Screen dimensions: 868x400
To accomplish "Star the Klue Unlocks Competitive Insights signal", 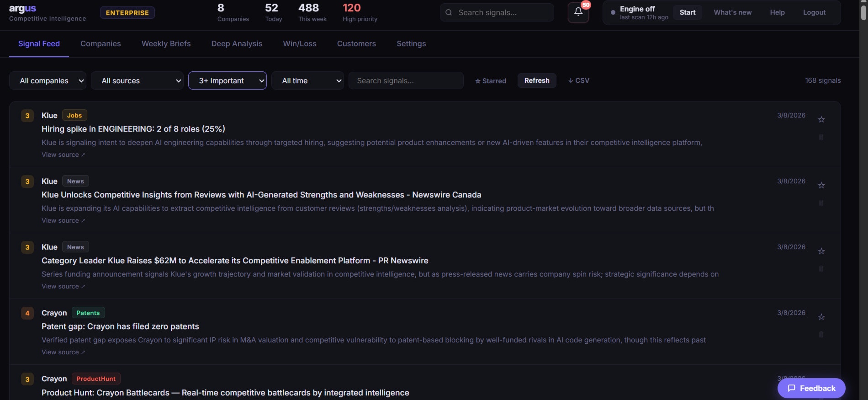I will 821,185.
